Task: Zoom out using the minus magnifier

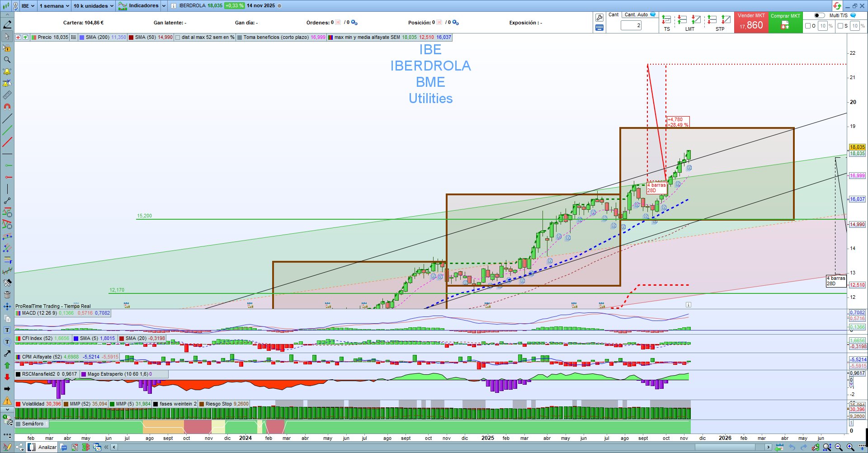Action: 839,447
